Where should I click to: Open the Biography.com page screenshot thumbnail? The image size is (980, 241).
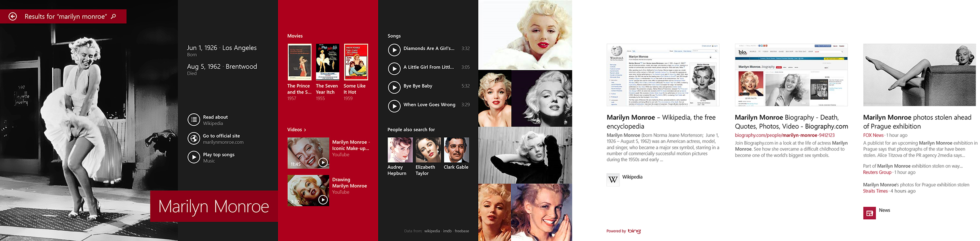(x=791, y=75)
